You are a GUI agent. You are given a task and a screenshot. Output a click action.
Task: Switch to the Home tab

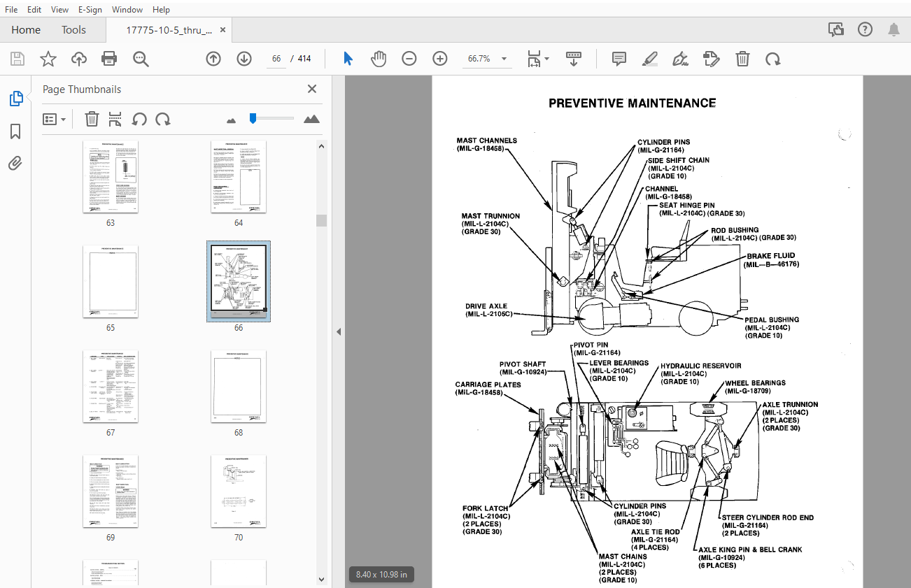tap(26, 30)
